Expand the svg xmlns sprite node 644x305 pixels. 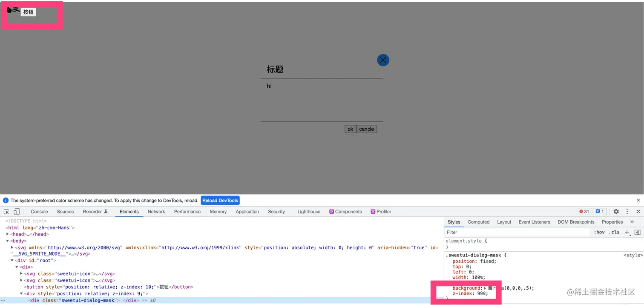[12, 247]
